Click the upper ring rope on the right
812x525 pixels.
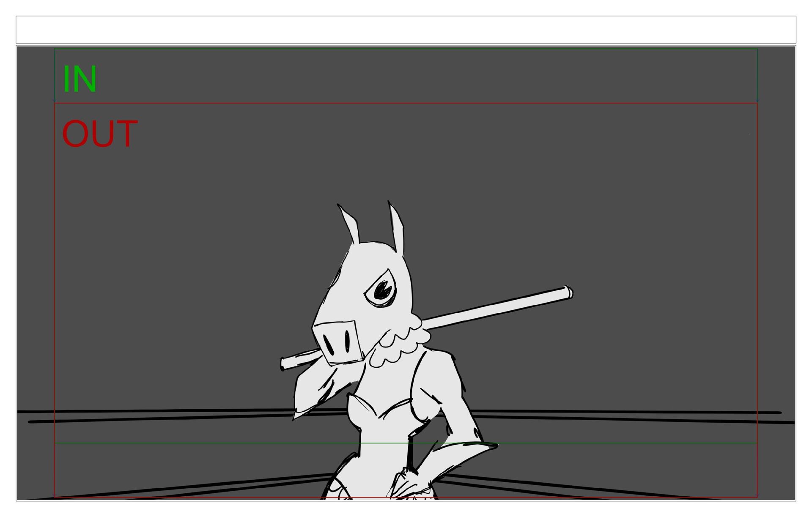(634, 412)
